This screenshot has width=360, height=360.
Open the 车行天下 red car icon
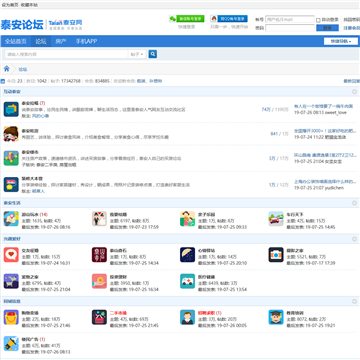[276, 219]
